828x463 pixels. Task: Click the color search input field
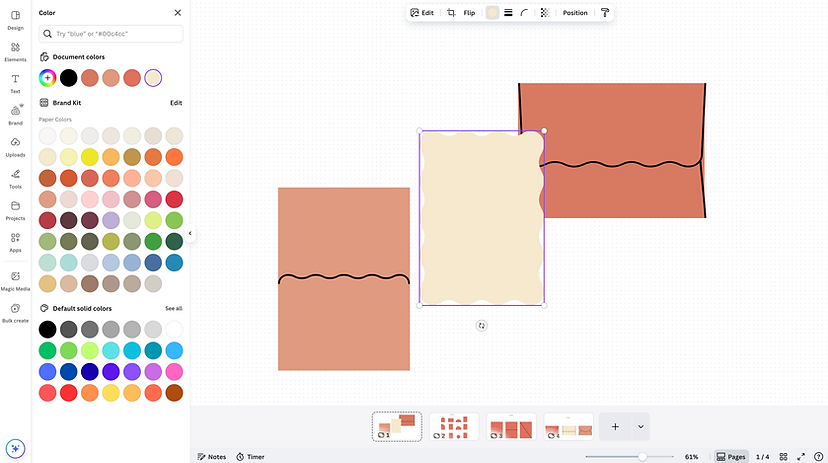coord(111,34)
